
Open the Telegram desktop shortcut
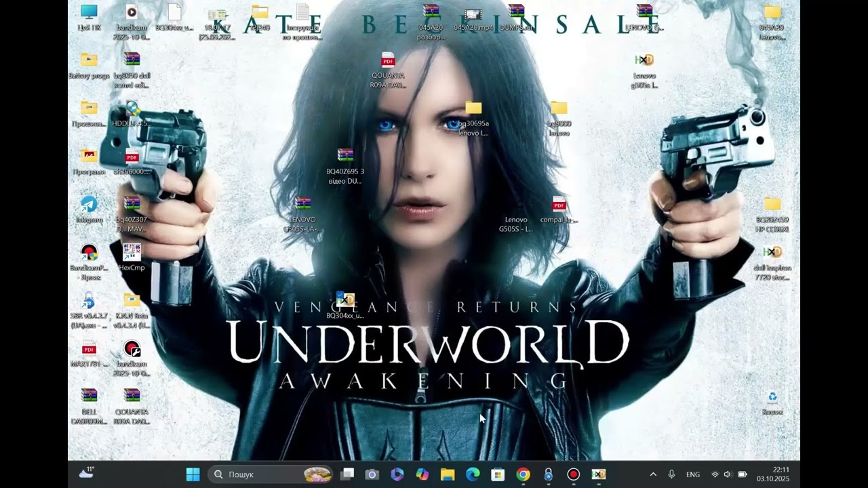click(x=89, y=209)
